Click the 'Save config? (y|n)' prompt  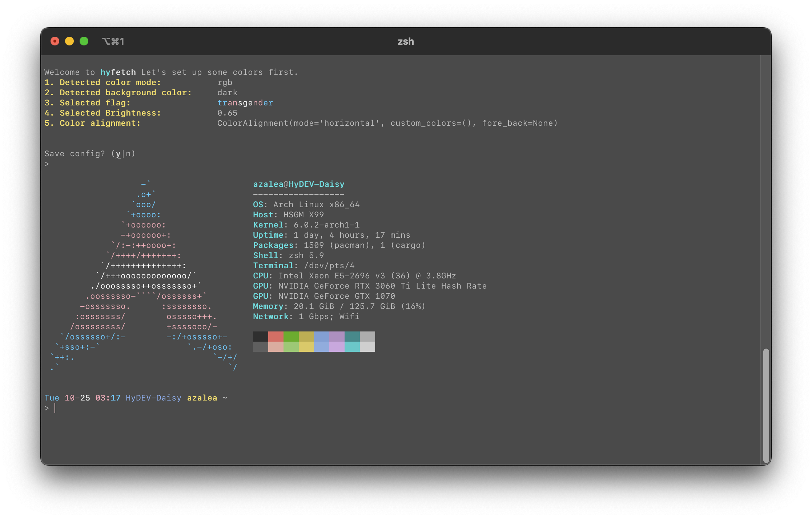pos(90,154)
